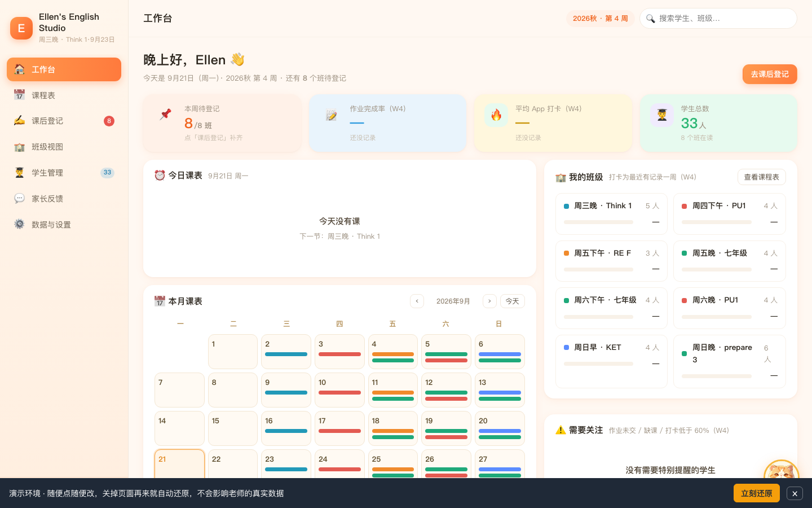Click the 周日早 · KET progress bar
The height and width of the screenshot is (508, 812).
tap(599, 364)
